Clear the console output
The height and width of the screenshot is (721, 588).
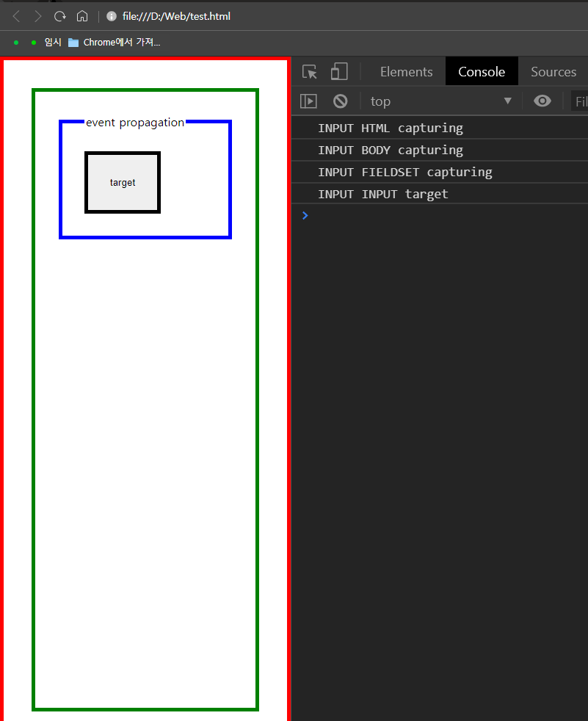click(x=340, y=101)
